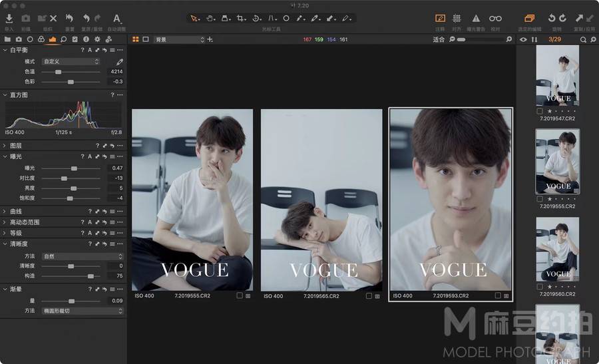The width and height of the screenshot is (599, 364).
Task: Open the Lens circle tool tab
Action: pos(30,39)
